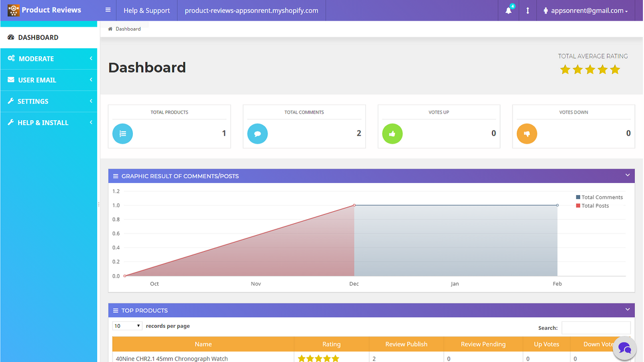
Task: Go to Help & Support
Action: tap(146, 10)
